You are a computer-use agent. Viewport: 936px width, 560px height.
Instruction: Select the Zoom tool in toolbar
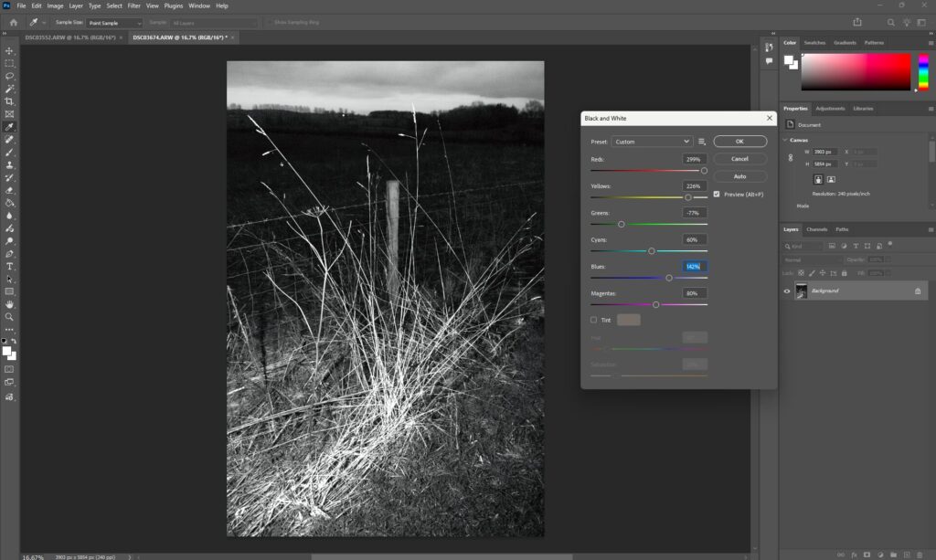pyautogui.click(x=9, y=317)
